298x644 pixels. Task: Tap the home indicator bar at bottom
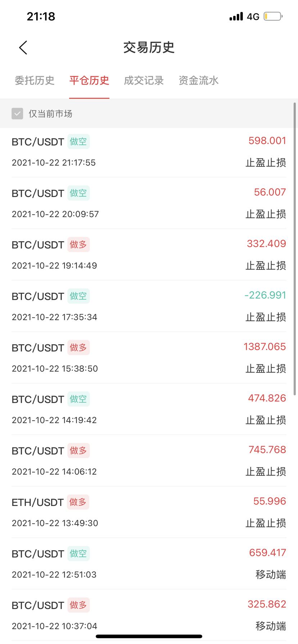[149, 636]
